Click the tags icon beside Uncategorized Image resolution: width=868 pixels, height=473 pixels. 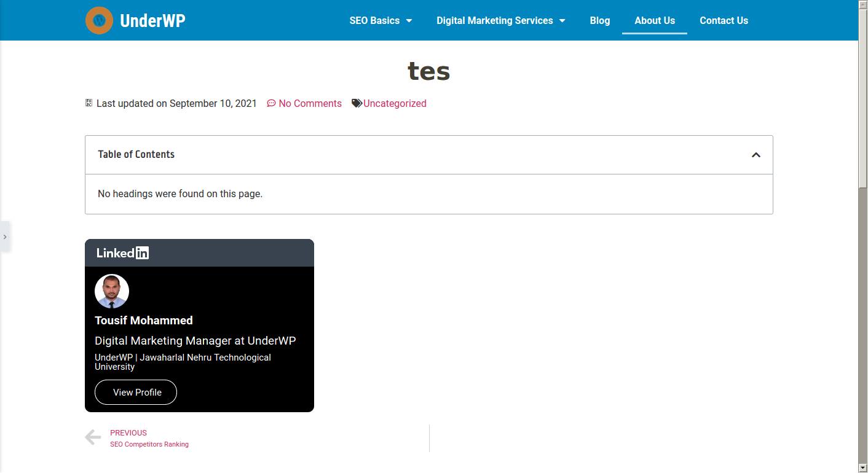pyautogui.click(x=357, y=103)
